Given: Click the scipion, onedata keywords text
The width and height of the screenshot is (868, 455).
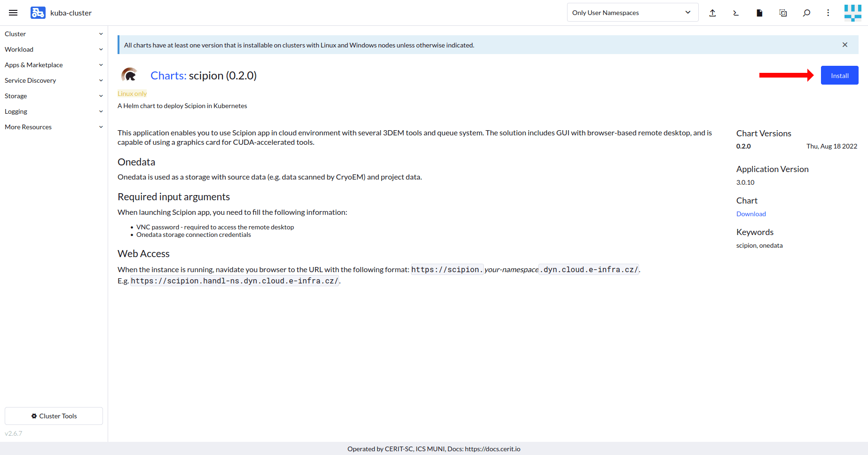Looking at the screenshot, I should click(759, 245).
